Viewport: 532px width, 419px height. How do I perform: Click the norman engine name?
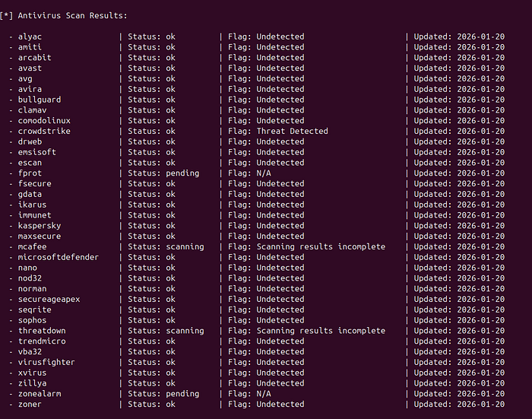(32, 289)
